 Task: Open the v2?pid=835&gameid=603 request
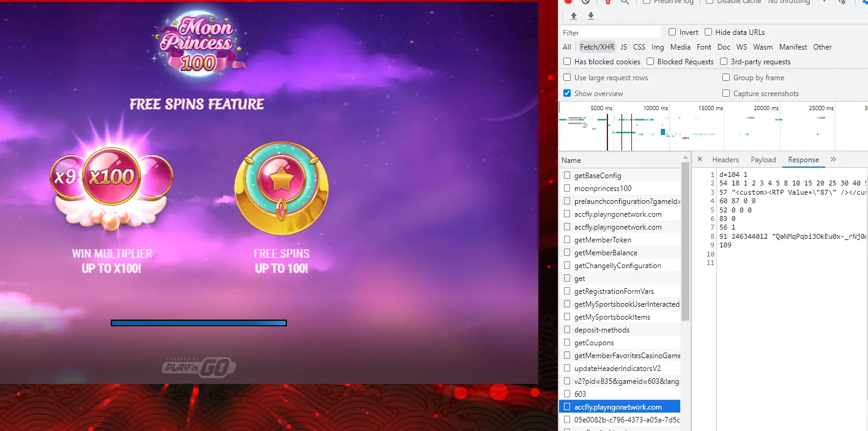pos(620,381)
